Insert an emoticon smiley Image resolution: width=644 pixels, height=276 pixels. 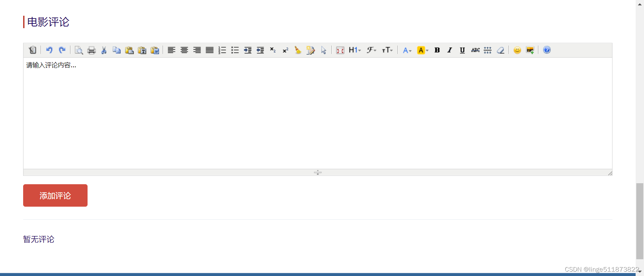click(517, 50)
